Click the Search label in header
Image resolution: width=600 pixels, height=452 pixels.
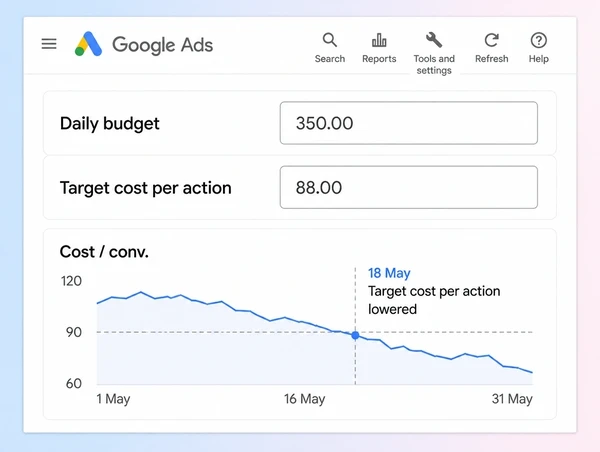(330, 59)
